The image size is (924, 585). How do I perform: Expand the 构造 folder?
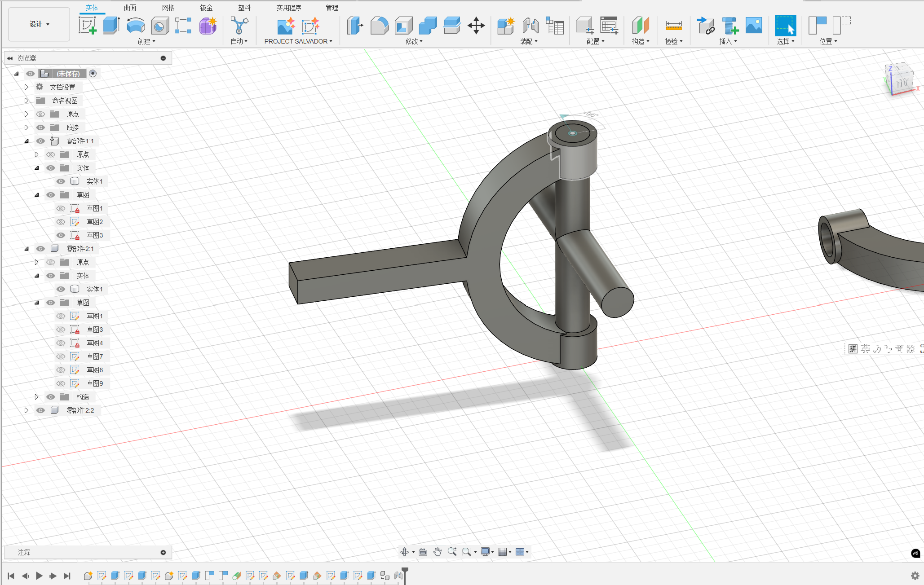tap(37, 397)
